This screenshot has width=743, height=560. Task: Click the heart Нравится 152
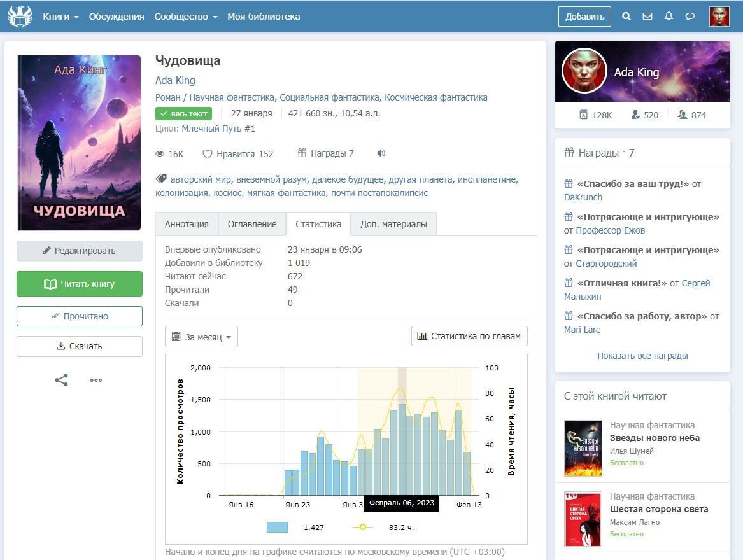238,154
